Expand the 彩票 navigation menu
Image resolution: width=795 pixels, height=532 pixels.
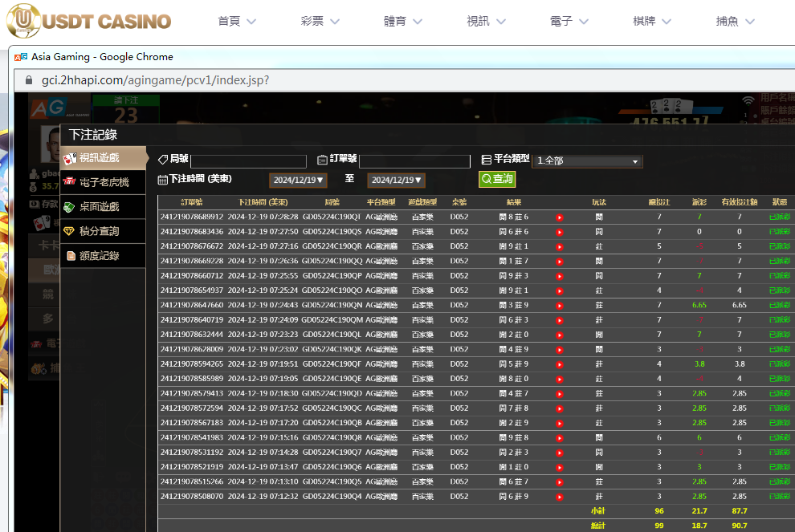point(324,22)
